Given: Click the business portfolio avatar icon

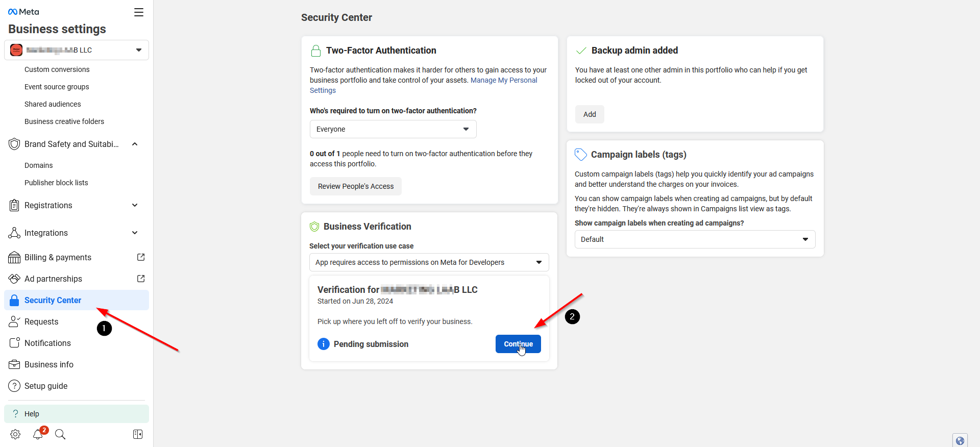Looking at the screenshot, I should pyautogui.click(x=16, y=50).
